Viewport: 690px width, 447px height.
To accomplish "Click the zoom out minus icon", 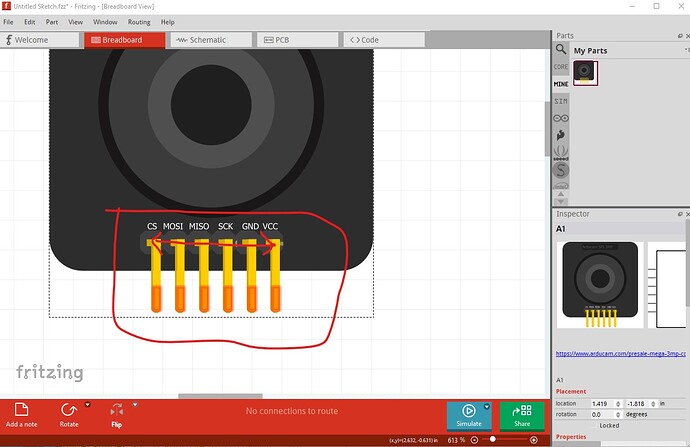I will [474, 440].
